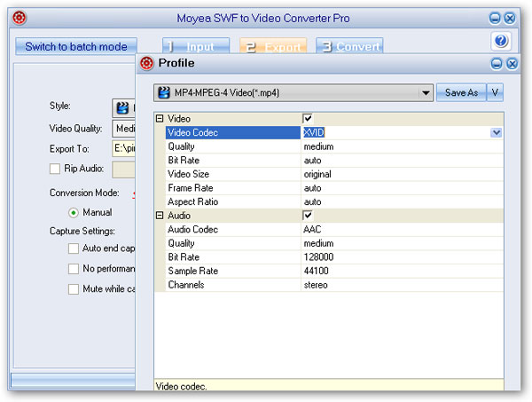The height and width of the screenshot is (402, 532).
Task: Click the progress bar at the bottom of the main window
Action: pos(73,380)
